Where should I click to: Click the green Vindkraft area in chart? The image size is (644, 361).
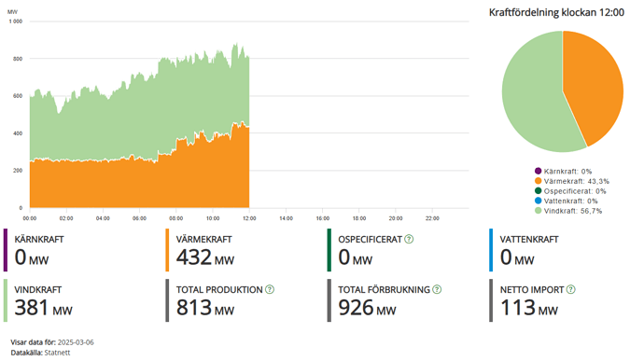140,119
